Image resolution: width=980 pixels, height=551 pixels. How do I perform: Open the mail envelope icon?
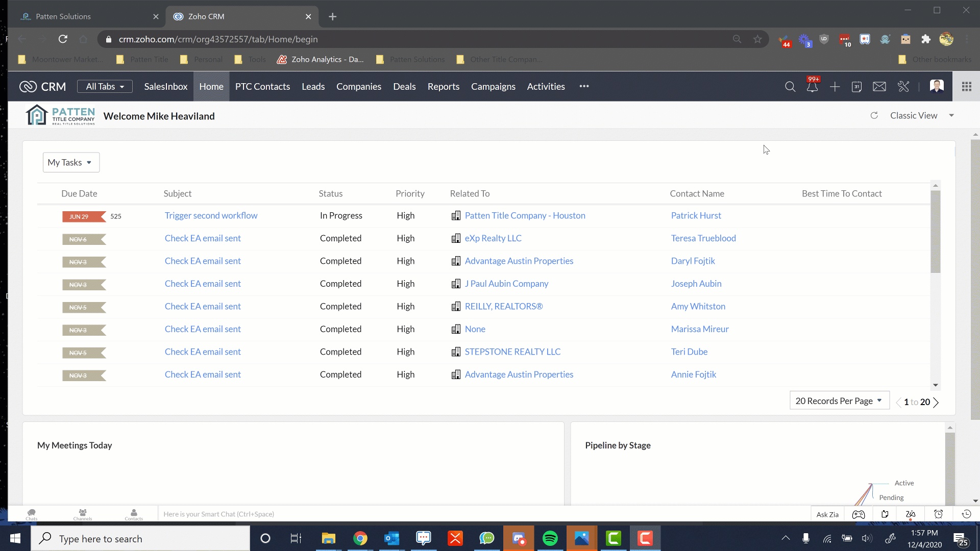coord(879,87)
